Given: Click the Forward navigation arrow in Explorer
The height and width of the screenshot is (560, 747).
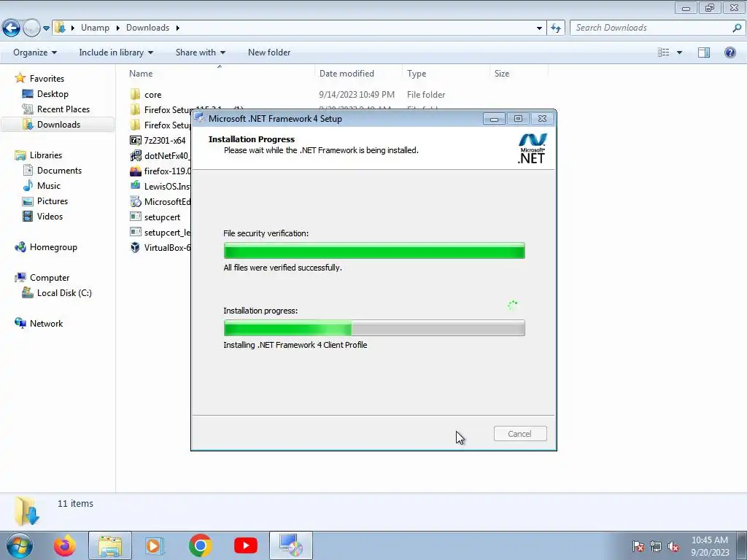Looking at the screenshot, I should point(31,28).
